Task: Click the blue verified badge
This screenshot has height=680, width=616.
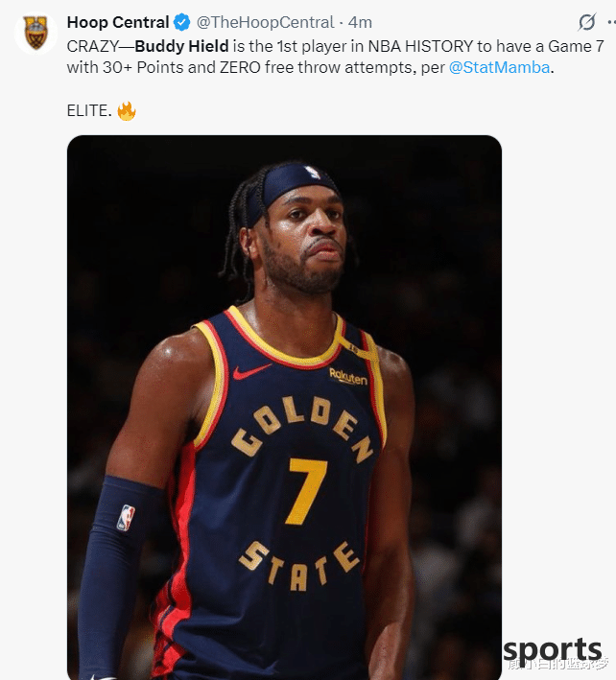Action: coord(181,22)
